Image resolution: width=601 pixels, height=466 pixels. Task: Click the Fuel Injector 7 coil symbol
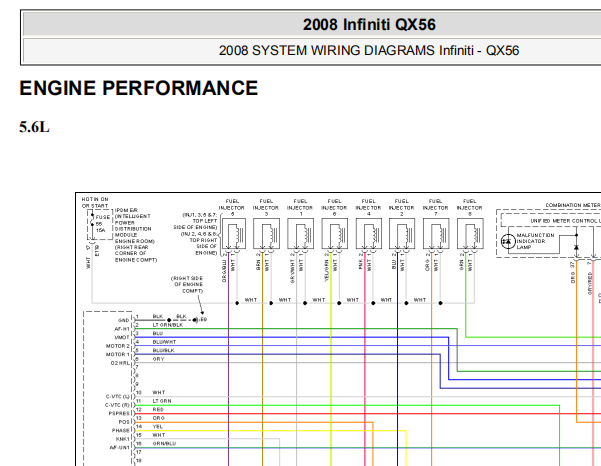(436, 233)
